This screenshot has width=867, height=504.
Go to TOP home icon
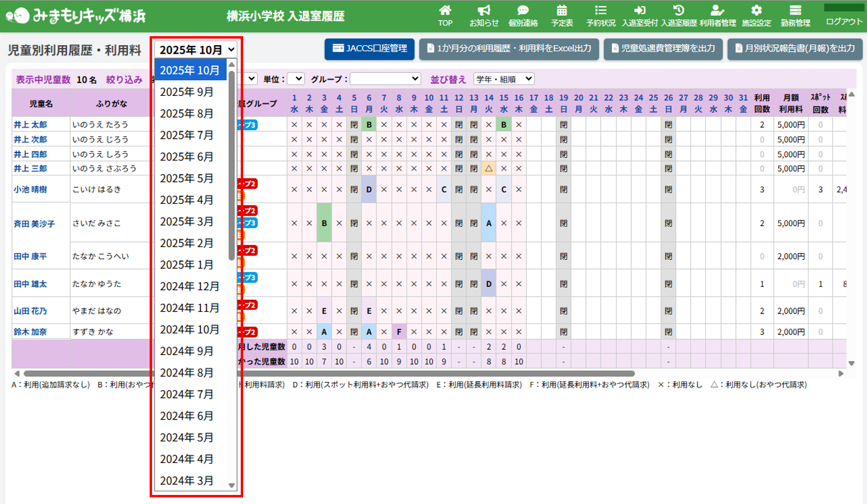tap(445, 11)
